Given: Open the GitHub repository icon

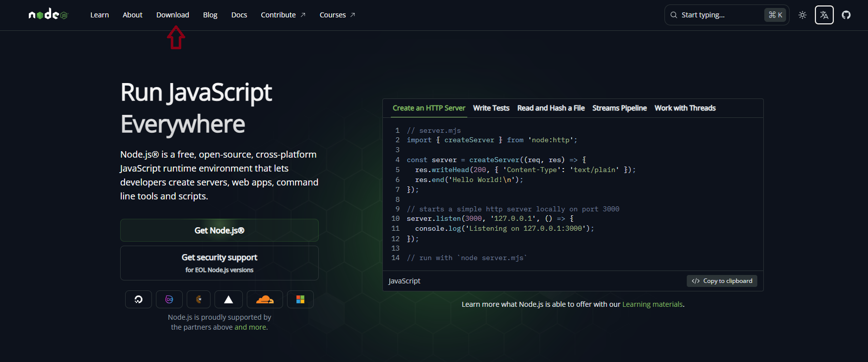Looking at the screenshot, I should point(846,15).
